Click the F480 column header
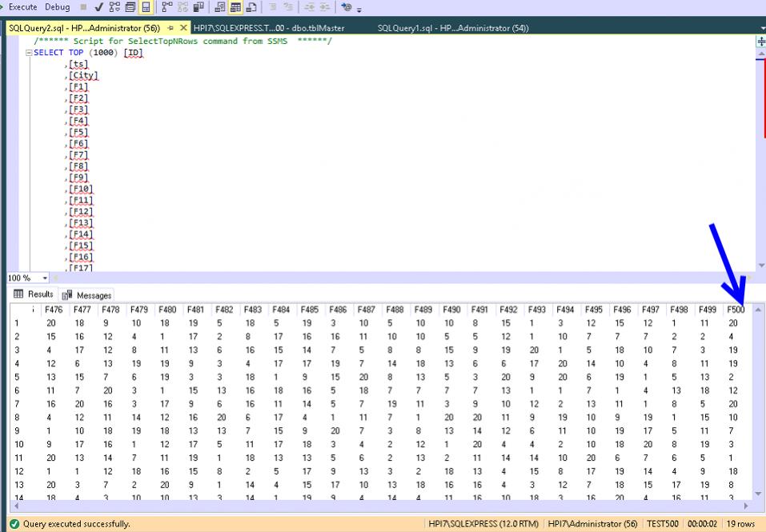Screen dimensions: 766x532 tap(167, 310)
